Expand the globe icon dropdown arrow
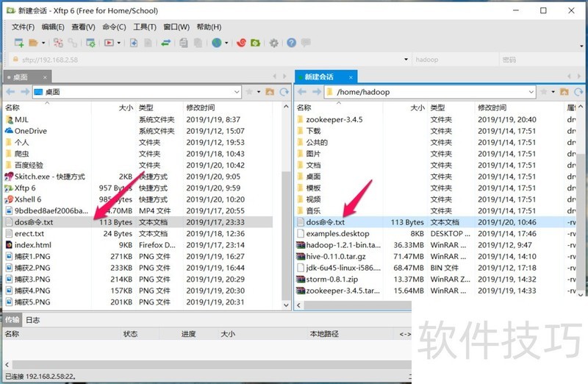Viewport: 588px width, 384px height. [x=226, y=43]
